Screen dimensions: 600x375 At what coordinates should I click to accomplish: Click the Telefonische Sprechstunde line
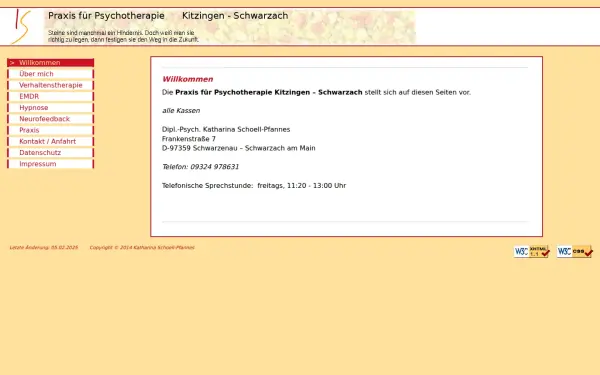(x=254, y=186)
